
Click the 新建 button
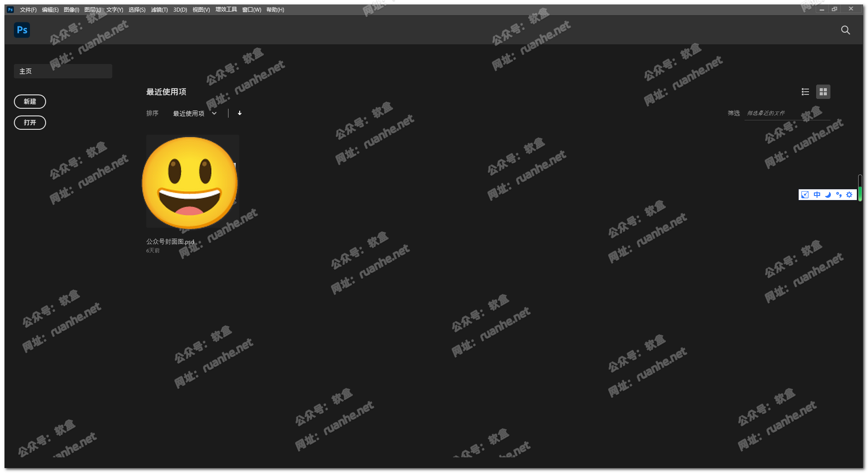(30, 102)
